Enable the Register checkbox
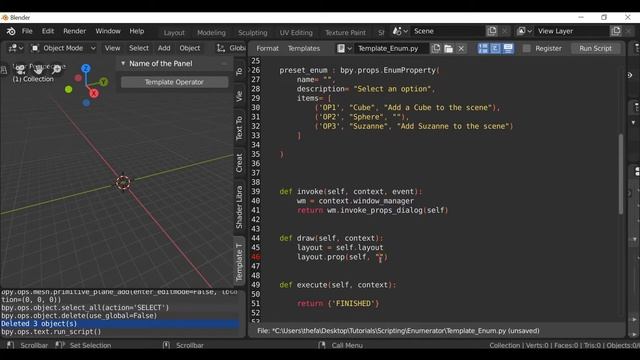 [527, 48]
